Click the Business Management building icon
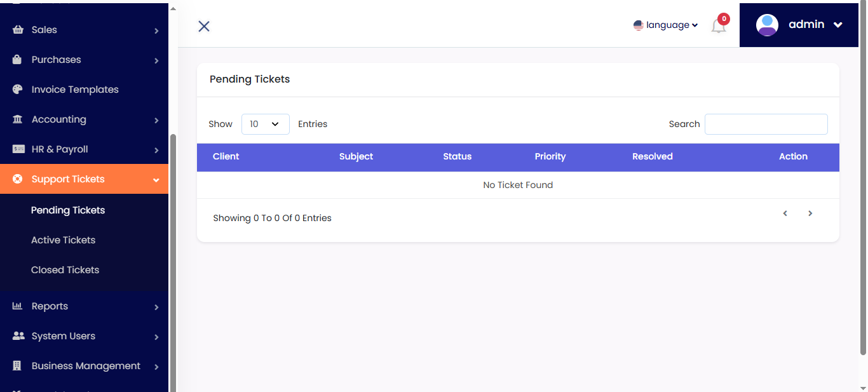The image size is (868, 392). coord(18,366)
